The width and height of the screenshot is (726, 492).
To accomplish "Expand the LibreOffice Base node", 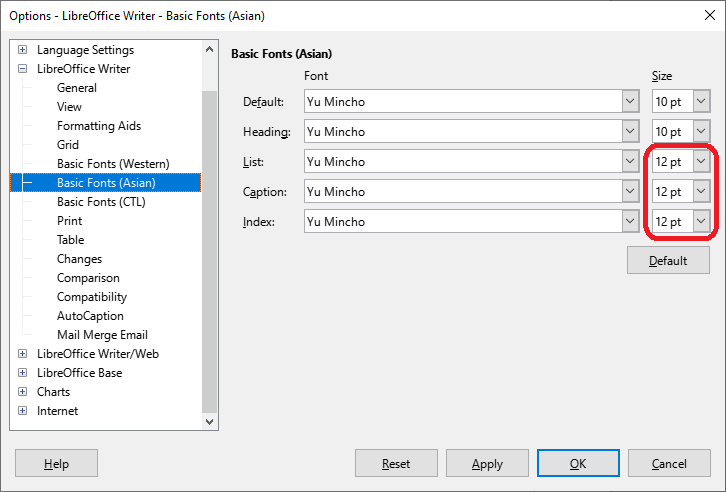I will tap(22, 373).
